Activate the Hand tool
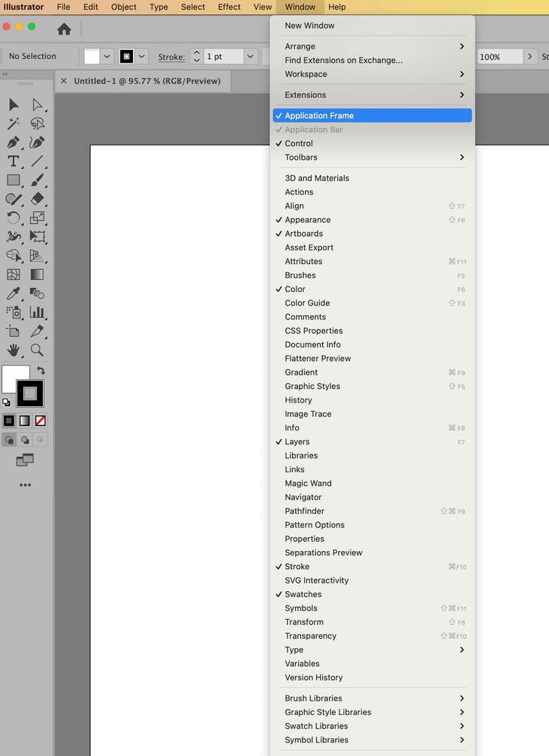 (14, 350)
